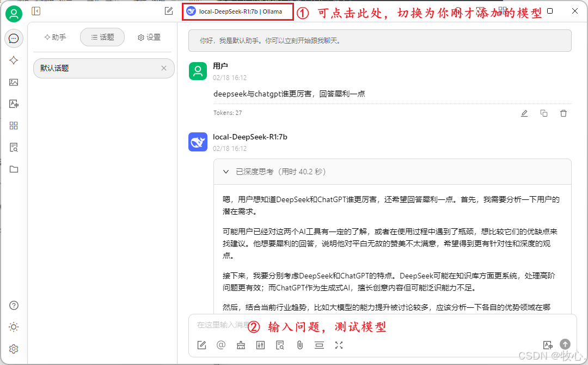Click the new topic icon in input toolbar
588x365 pixels.
click(202, 345)
